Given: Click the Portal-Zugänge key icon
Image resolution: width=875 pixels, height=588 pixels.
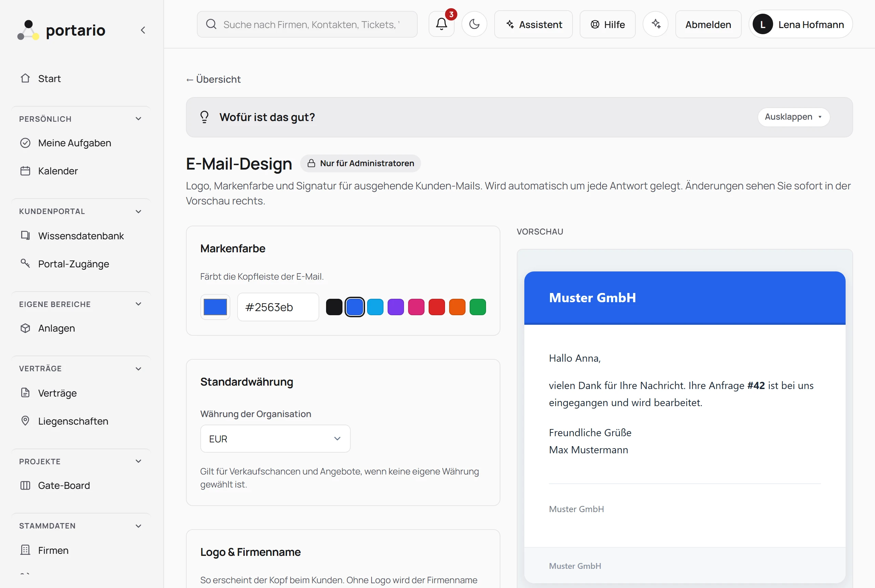Looking at the screenshot, I should [25, 264].
